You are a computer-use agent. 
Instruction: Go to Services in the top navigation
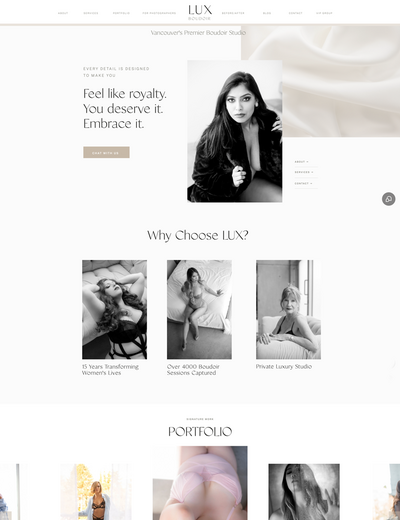[x=91, y=13]
